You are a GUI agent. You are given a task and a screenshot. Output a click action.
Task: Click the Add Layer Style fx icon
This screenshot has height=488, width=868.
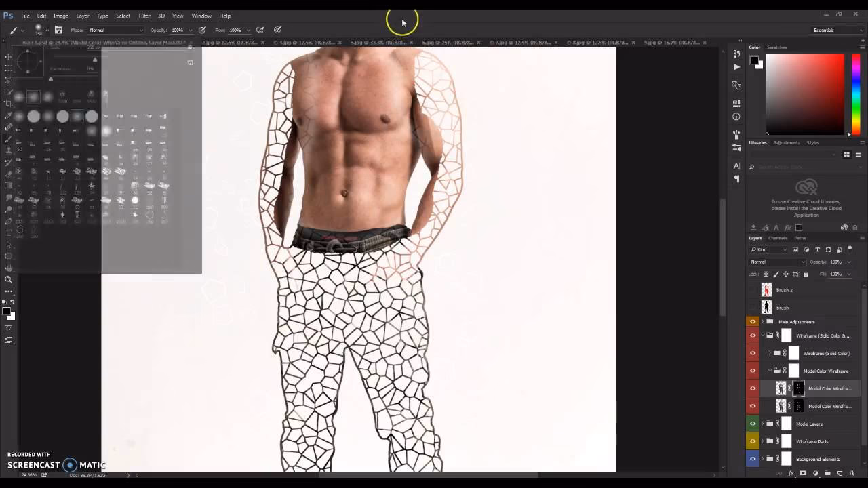[791, 473]
